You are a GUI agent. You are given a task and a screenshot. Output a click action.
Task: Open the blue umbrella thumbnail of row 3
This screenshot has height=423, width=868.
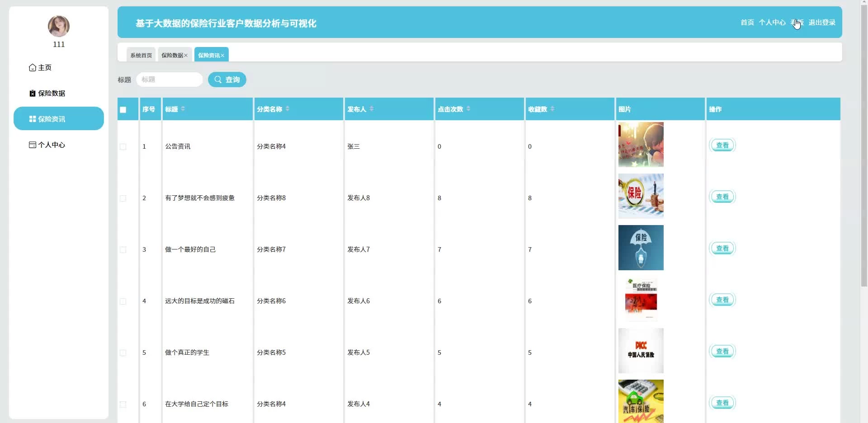[641, 248]
